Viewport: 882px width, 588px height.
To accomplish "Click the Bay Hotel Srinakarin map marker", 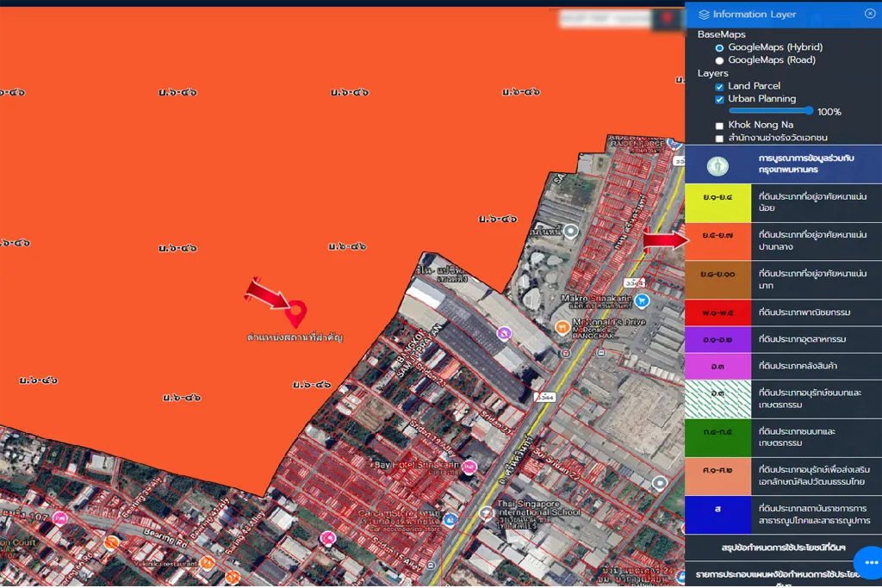I will pos(469,467).
